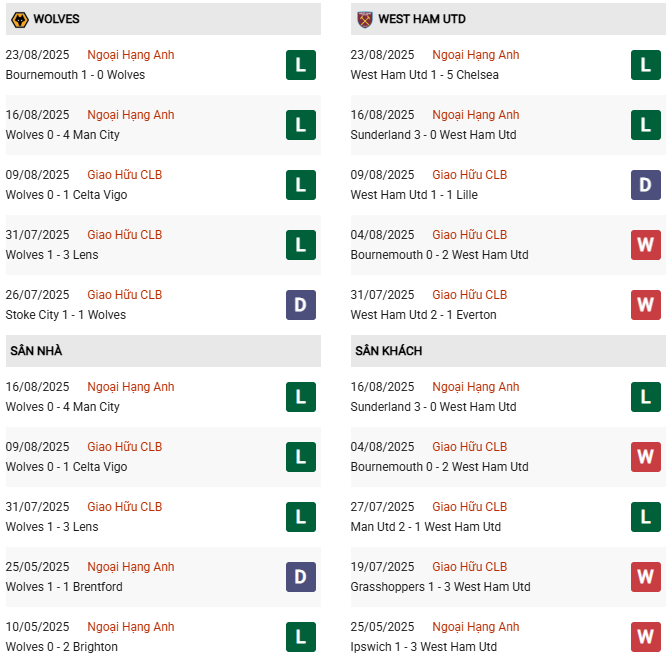Open the WOLVES team header

pos(56,19)
